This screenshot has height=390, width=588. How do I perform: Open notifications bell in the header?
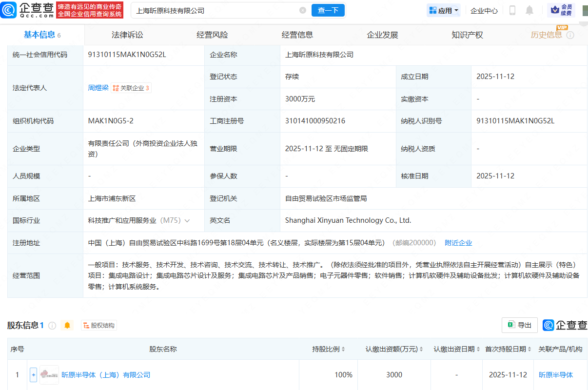pos(529,10)
